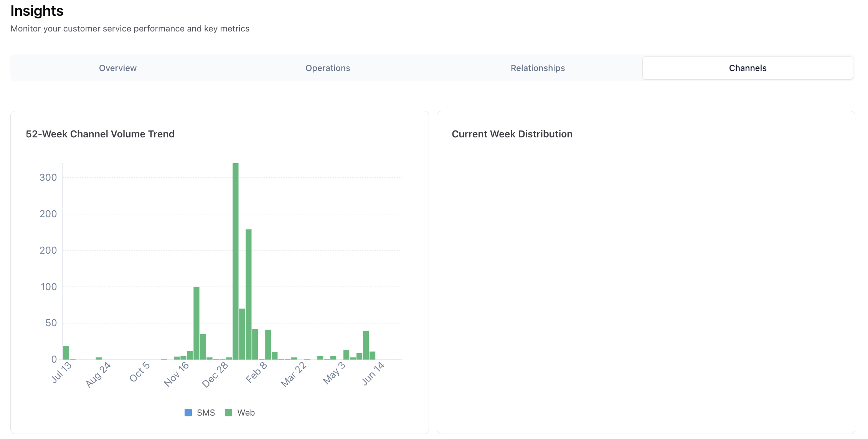
Task: Select the bar reaching the 100 gridline
Action: coord(196,323)
